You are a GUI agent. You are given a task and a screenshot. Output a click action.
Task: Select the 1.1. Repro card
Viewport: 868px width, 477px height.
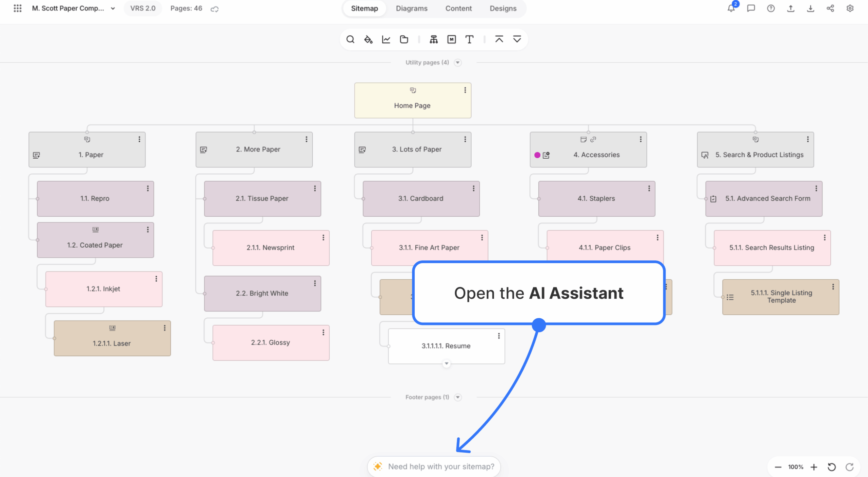(x=95, y=199)
